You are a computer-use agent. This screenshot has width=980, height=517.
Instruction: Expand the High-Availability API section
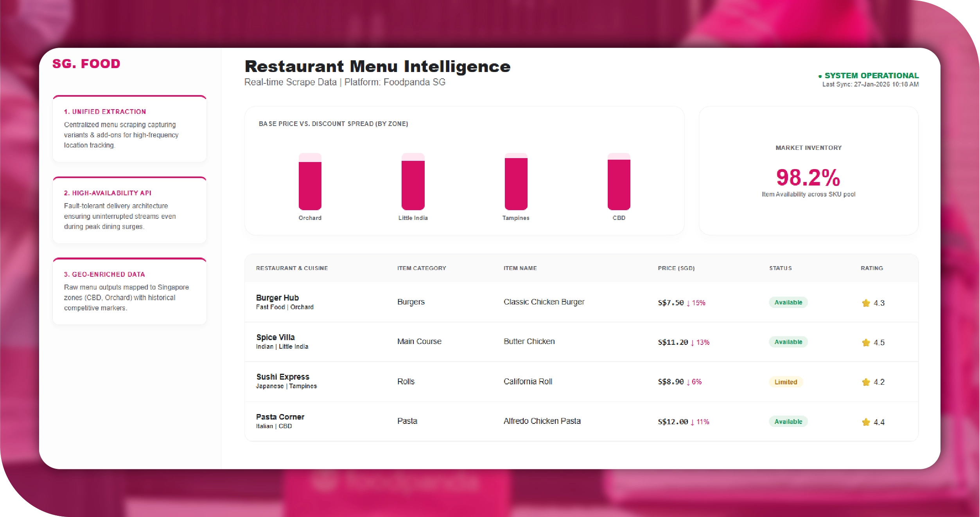click(129, 210)
